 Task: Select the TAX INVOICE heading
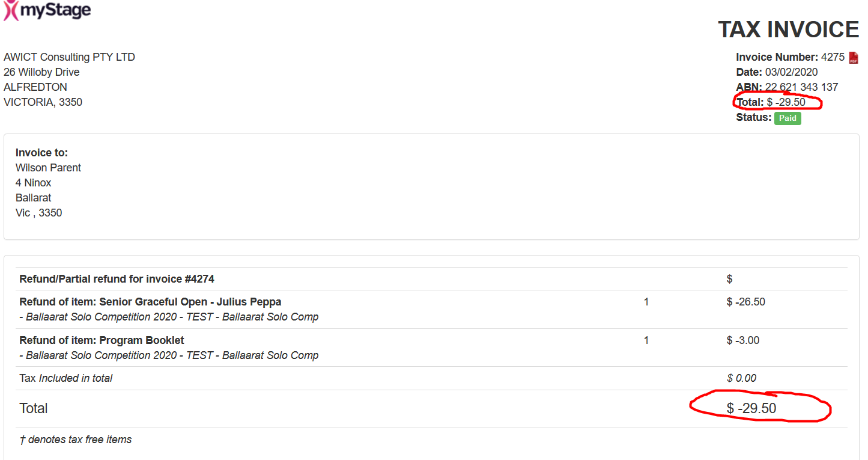click(x=789, y=30)
